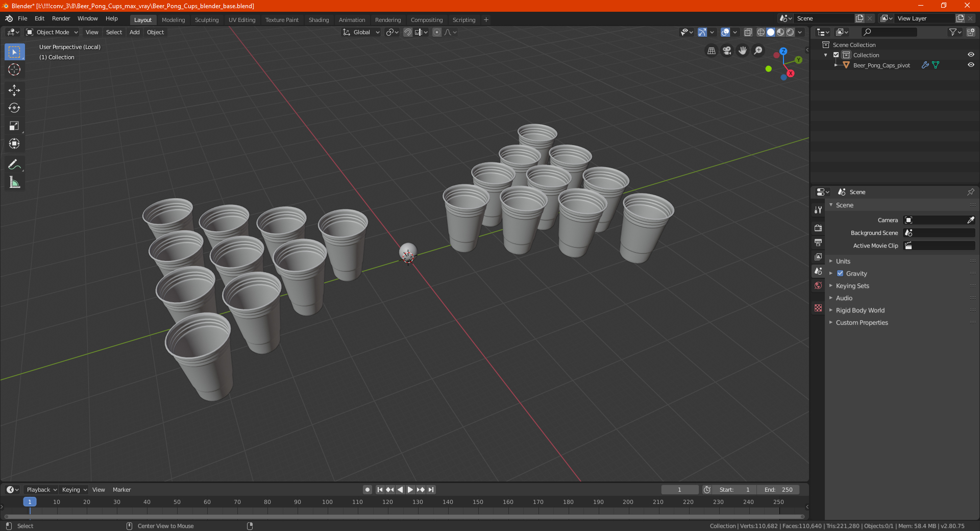Viewport: 980px width, 531px height.
Task: Open Render properties tab
Action: click(818, 228)
